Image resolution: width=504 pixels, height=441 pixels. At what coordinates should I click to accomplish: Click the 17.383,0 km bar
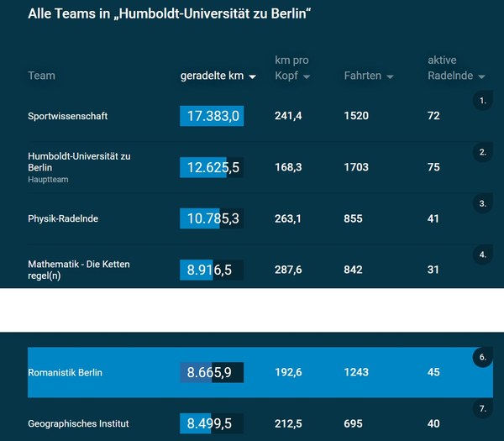click(x=212, y=116)
